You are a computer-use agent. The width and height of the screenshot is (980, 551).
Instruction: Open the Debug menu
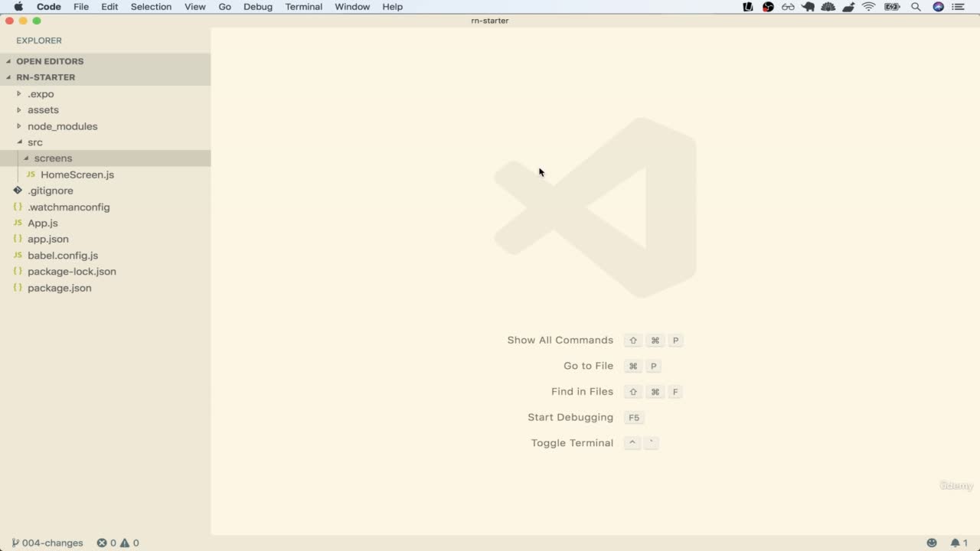[258, 7]
